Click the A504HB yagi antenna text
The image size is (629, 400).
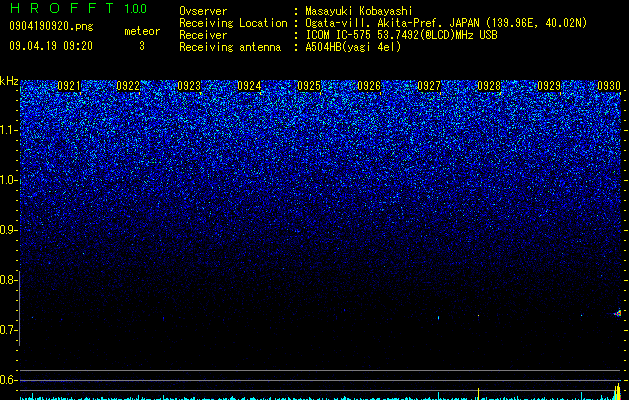pos(353,47)
